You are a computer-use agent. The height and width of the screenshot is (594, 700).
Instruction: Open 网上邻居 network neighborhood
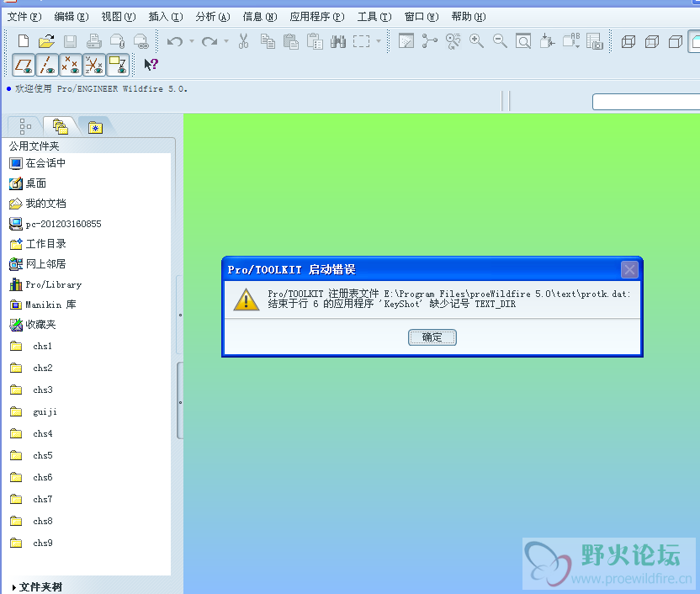tap(38, 263)
